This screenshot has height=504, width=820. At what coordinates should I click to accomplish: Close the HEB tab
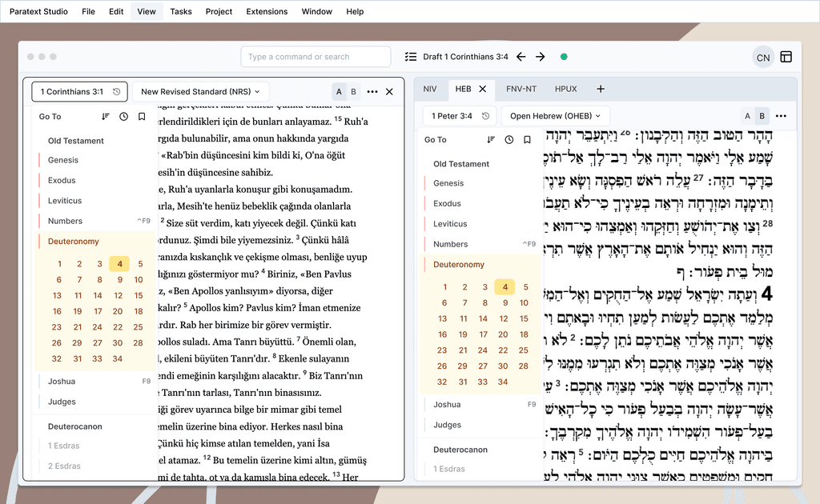coord(483,89)
